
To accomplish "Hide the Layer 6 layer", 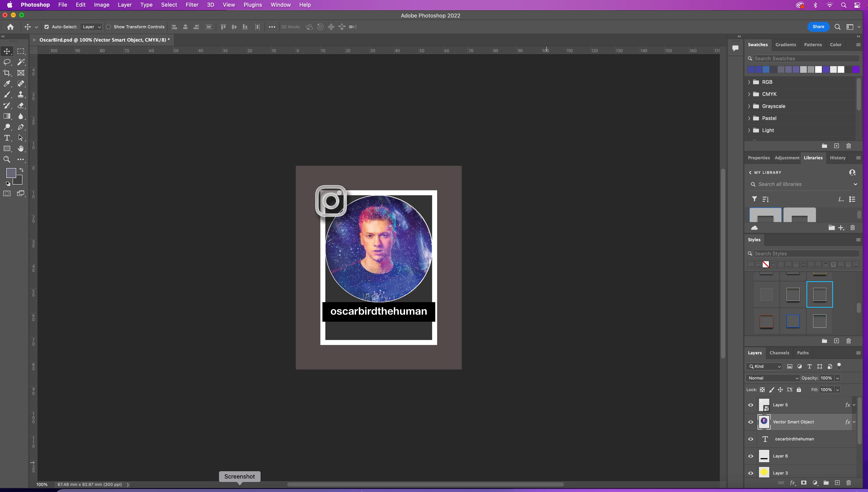I will click(x=751, y=456).
